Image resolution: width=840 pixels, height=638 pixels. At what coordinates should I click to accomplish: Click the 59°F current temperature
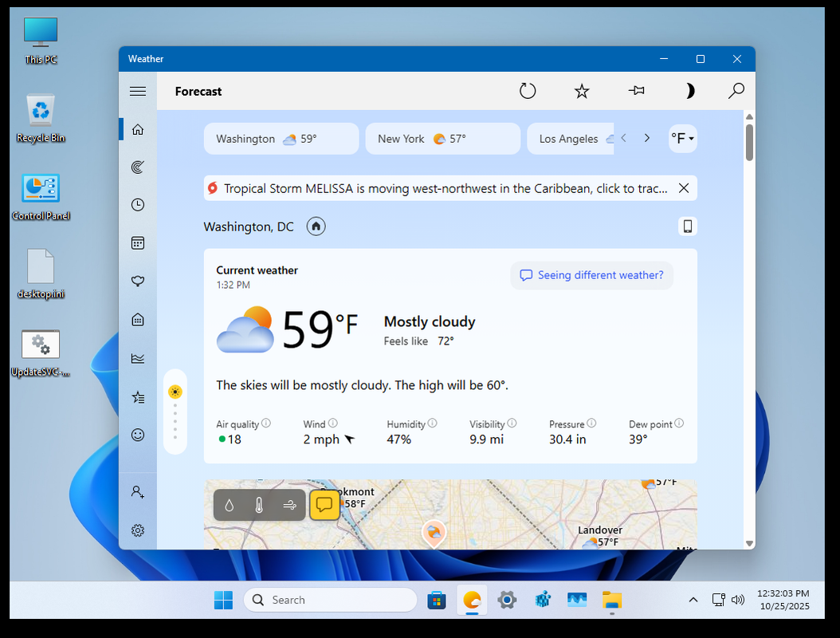[320, 328]
